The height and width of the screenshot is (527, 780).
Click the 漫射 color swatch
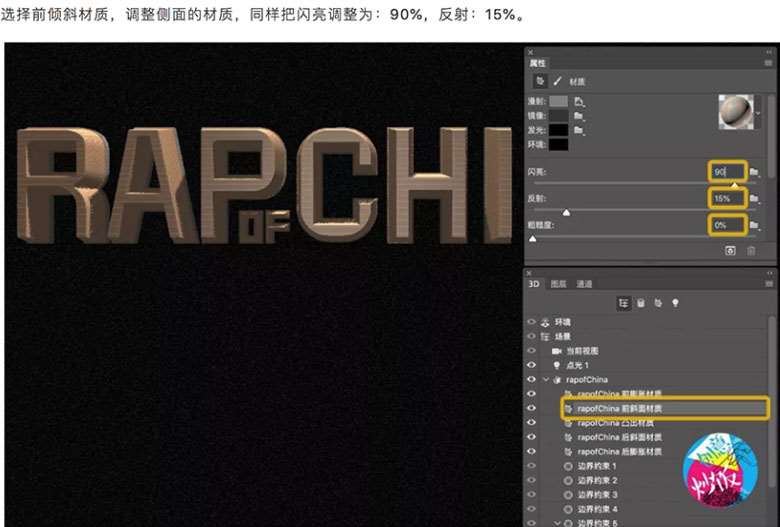(x=558, y=102)
